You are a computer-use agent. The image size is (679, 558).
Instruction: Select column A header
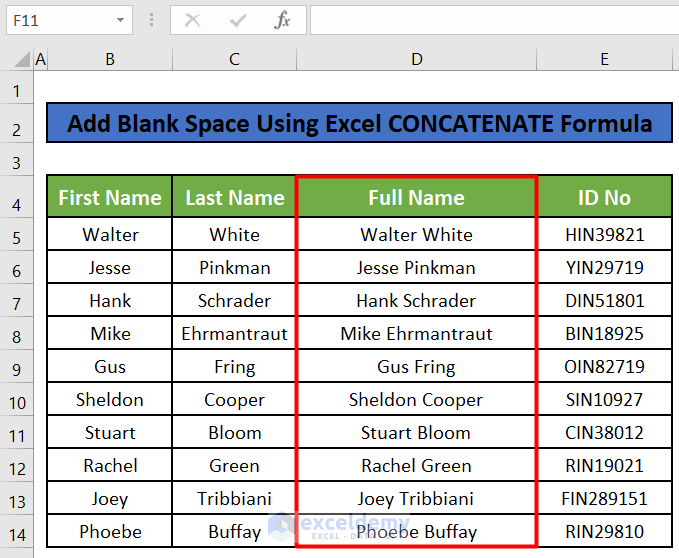click(x=41, y=59)
